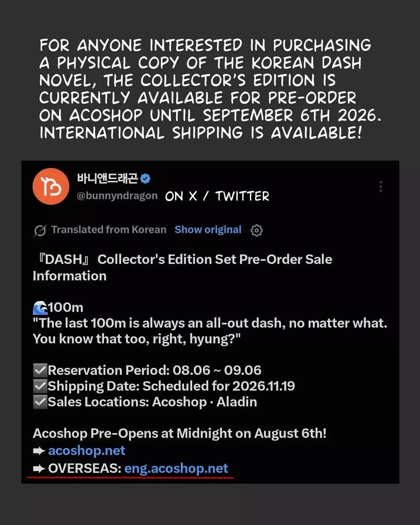Click the arrow icon before OVERSEAS

click(39, 468)
